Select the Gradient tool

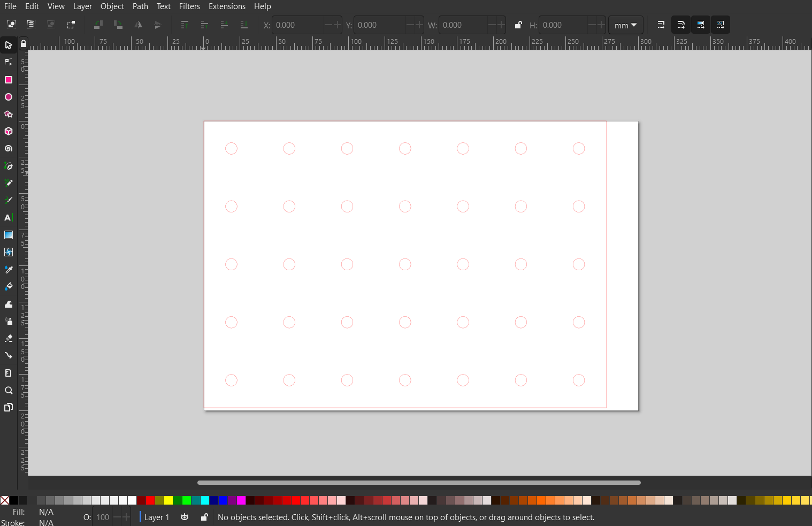[x=9, y=235]
